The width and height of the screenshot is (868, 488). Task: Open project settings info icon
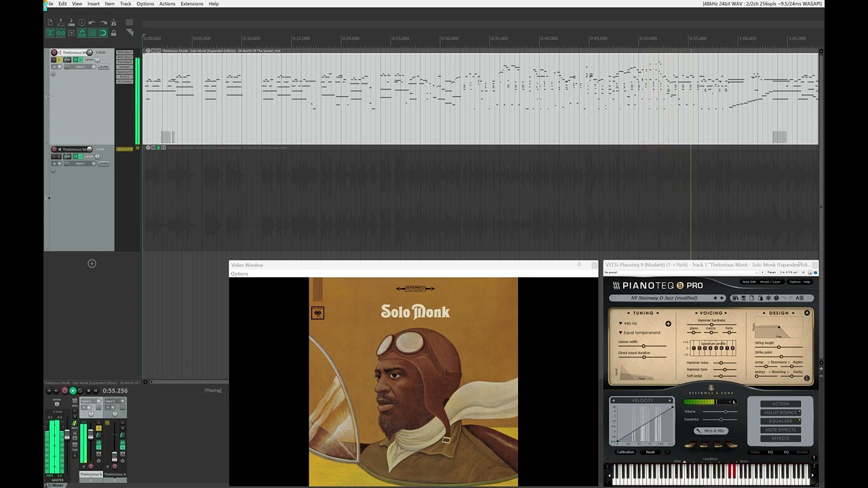(x=82, y=22)
